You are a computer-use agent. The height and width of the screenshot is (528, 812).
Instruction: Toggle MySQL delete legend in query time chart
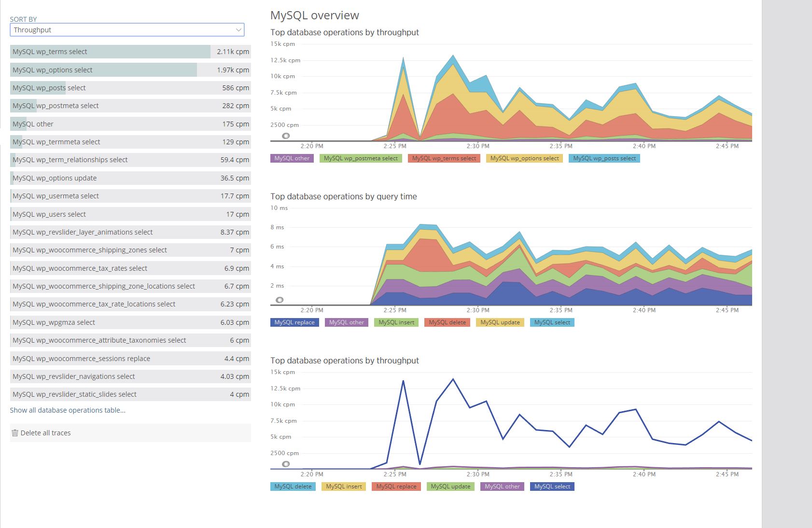click(448, 322)
